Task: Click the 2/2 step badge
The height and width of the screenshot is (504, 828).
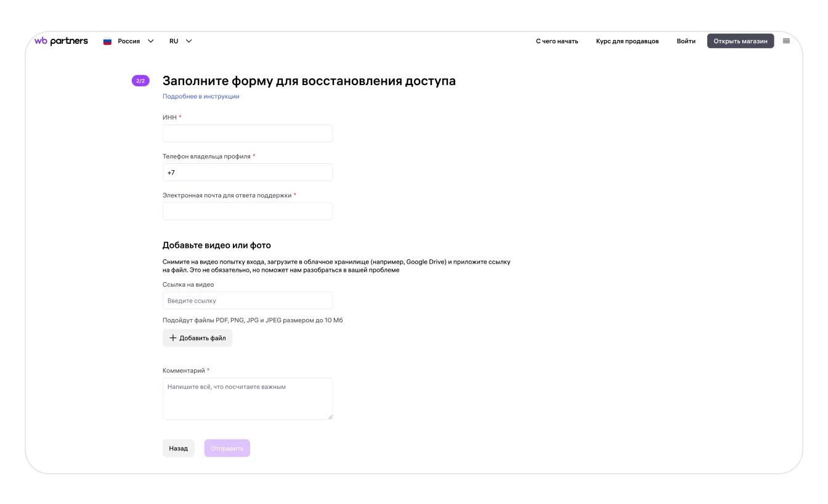Action: click(x=140, y=81)
